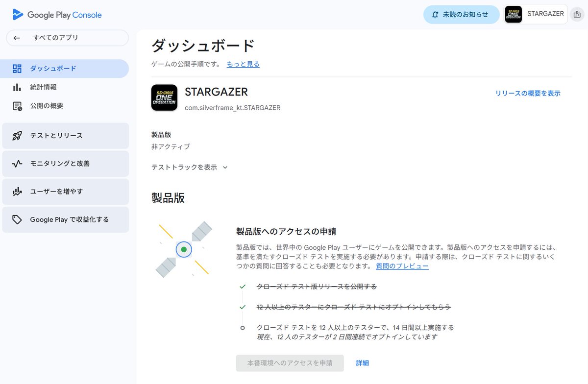588x384 pixels.
Task: Click the ダッシュボード grid icon
Action: pos(17,69)
